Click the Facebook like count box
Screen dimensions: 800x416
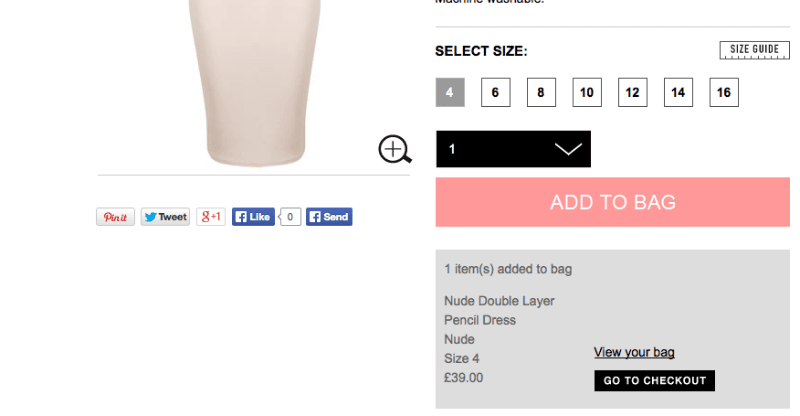pos(290,217)
